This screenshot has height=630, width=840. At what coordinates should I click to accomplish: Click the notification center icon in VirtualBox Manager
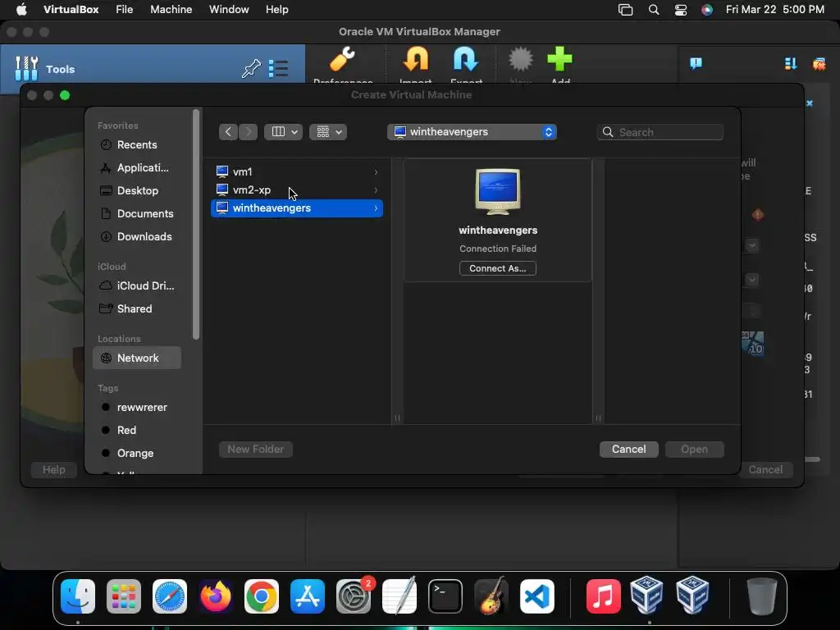696,64
